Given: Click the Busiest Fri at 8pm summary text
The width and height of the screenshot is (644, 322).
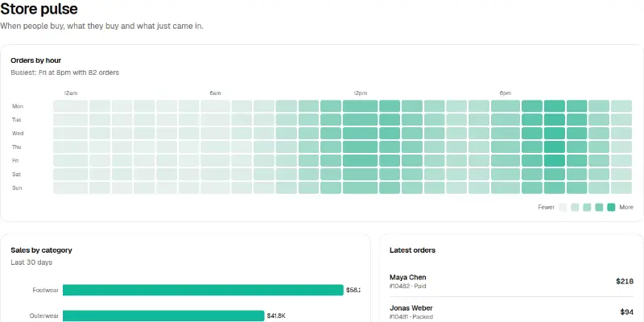Looking at the screenshot, I should [65, 72].
